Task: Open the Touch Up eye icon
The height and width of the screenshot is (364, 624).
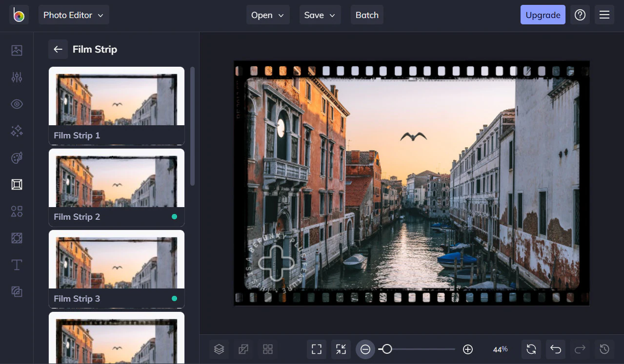Action: (x=17, y=104)
